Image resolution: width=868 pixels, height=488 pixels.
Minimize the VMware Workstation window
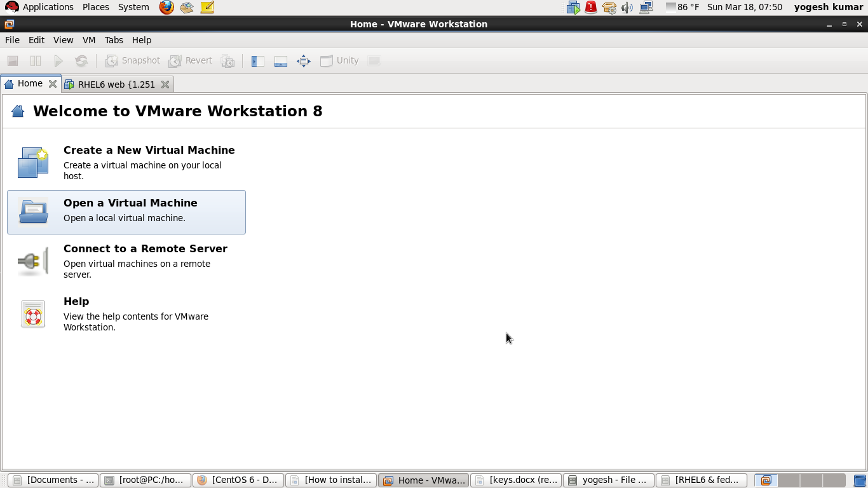(829, 24)
